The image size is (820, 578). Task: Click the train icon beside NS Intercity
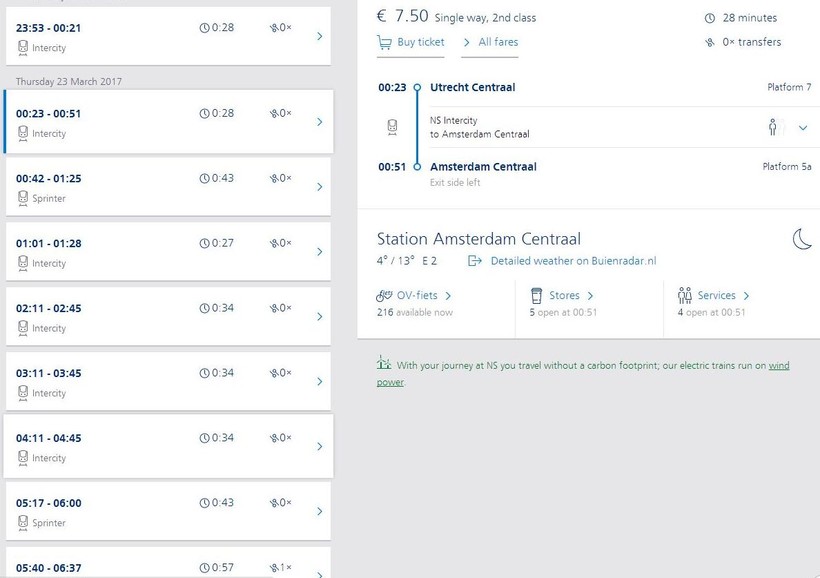(x=393, y=127)
